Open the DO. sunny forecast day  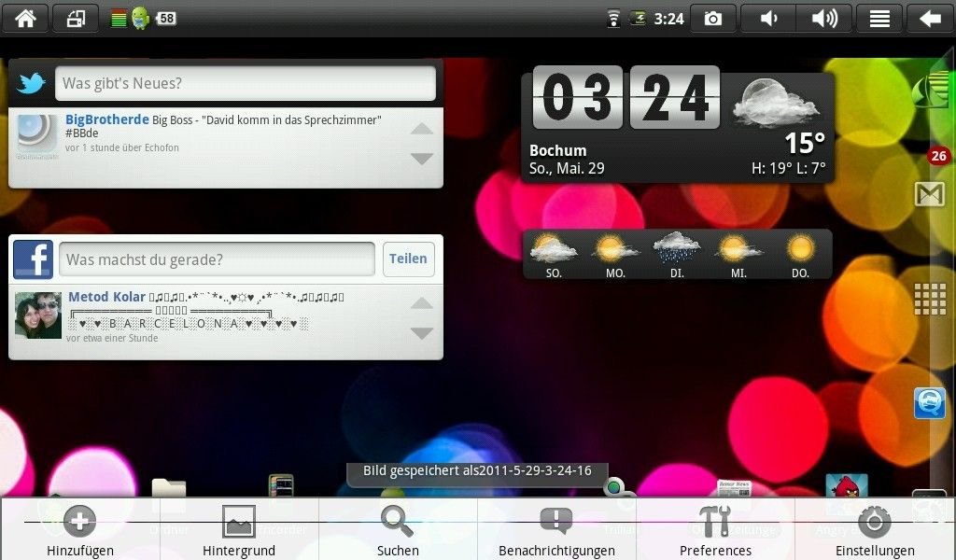pos(800,256)
